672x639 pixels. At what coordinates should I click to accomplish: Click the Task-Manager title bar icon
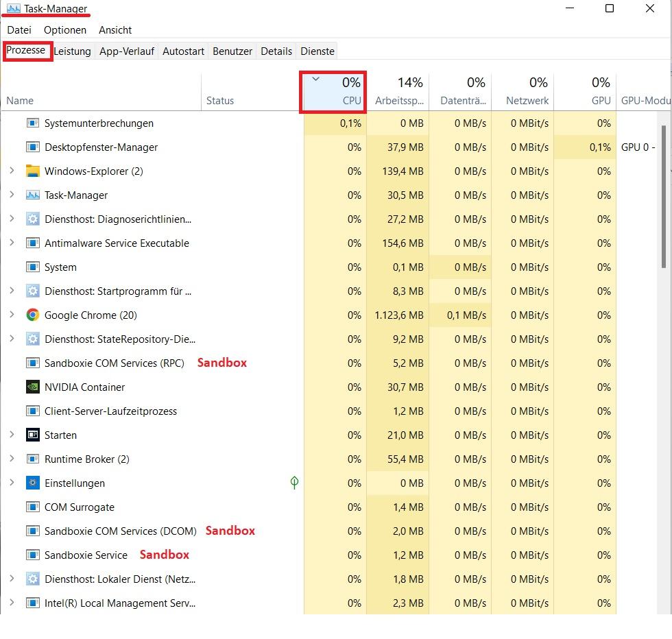[13, 8]
